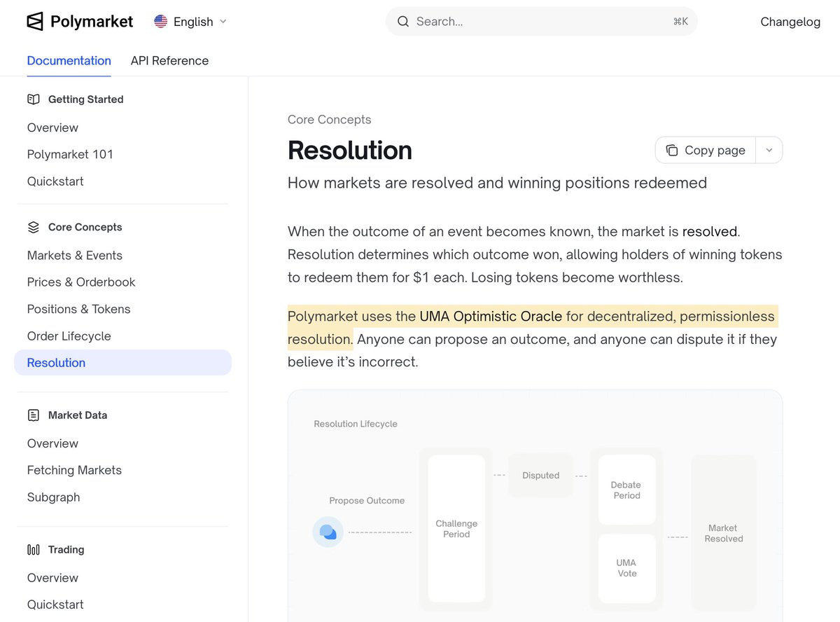
Task: Click the UMA Vote diagram box
Action: (x=626, y=568)
